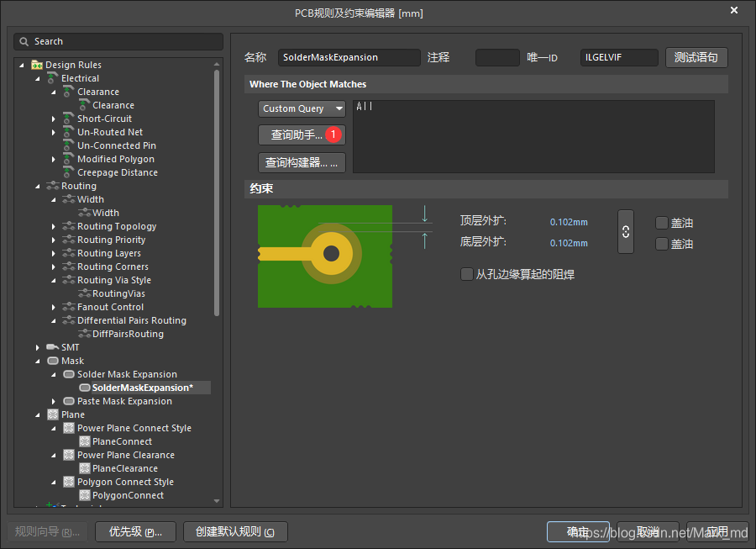Select the DiffPairsRouting rule
This screenshot has width=756, height=549.
127,334
